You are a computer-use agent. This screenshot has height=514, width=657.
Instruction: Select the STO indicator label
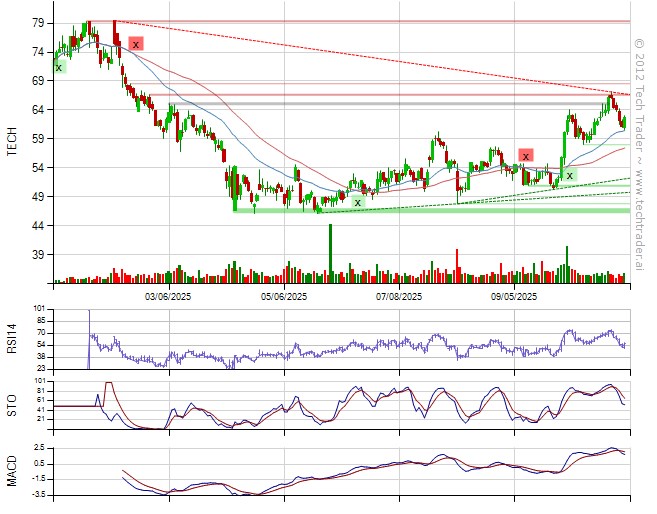[x=13, y=405]
